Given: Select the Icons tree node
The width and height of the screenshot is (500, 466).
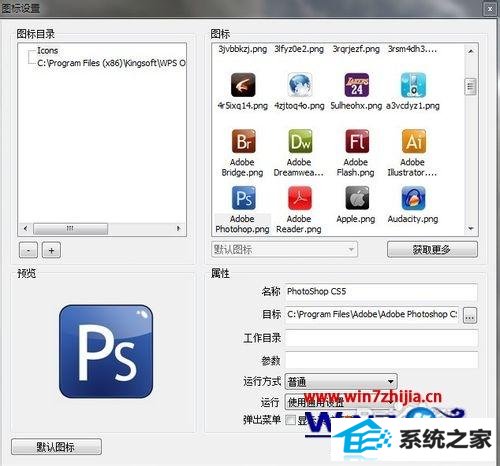Looking at the screenshot, I should pyautogui.click(x=47, y=51).
